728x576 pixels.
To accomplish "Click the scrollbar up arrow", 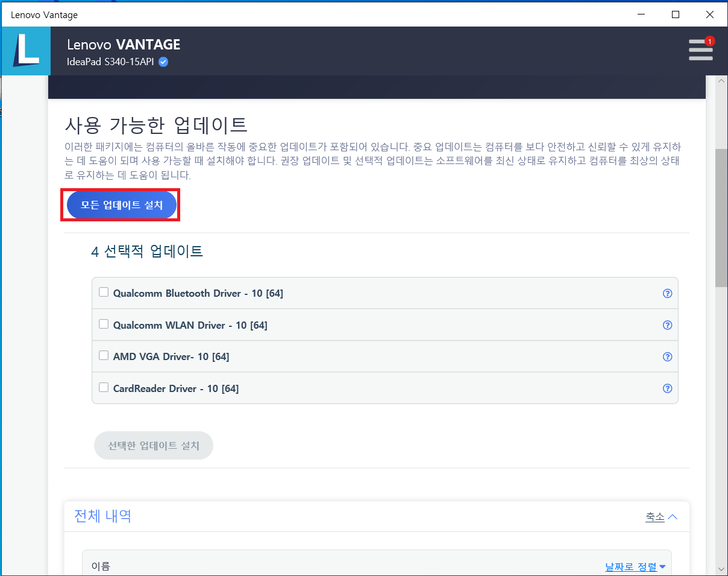I will 721,81.
